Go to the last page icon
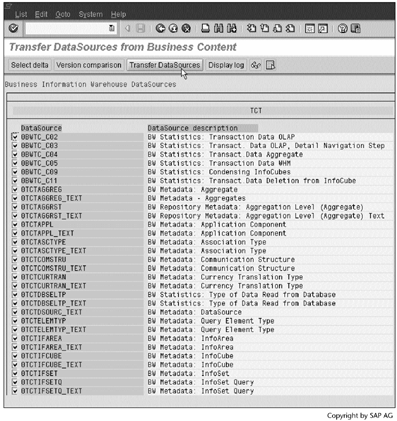The height and width of the screenshot is (421, 397). pyautogui.click(x=290, y=29)
